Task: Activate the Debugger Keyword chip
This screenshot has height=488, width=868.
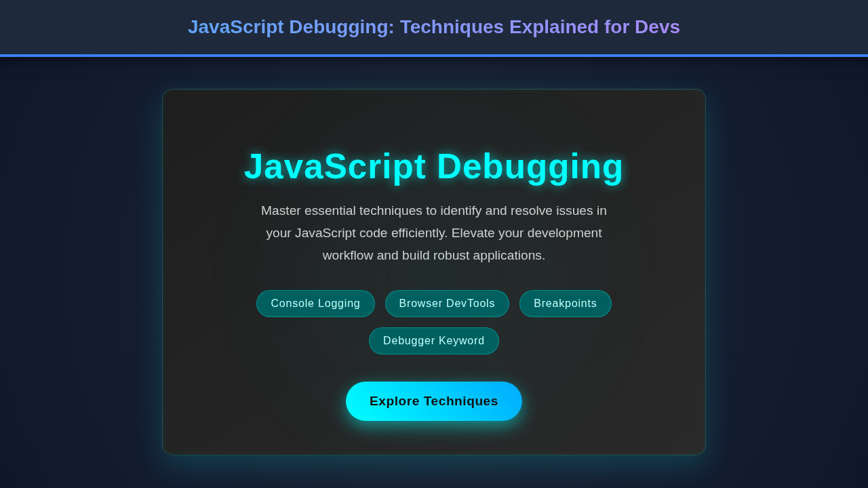Action: coord(434,340)
